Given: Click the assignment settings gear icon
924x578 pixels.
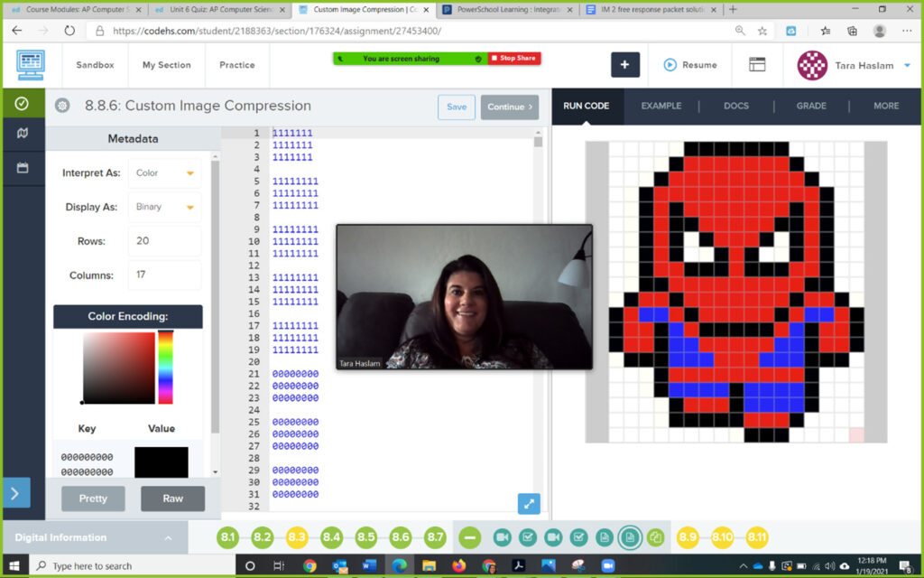Looking at the screenshot, I should [x=62, y=106].
